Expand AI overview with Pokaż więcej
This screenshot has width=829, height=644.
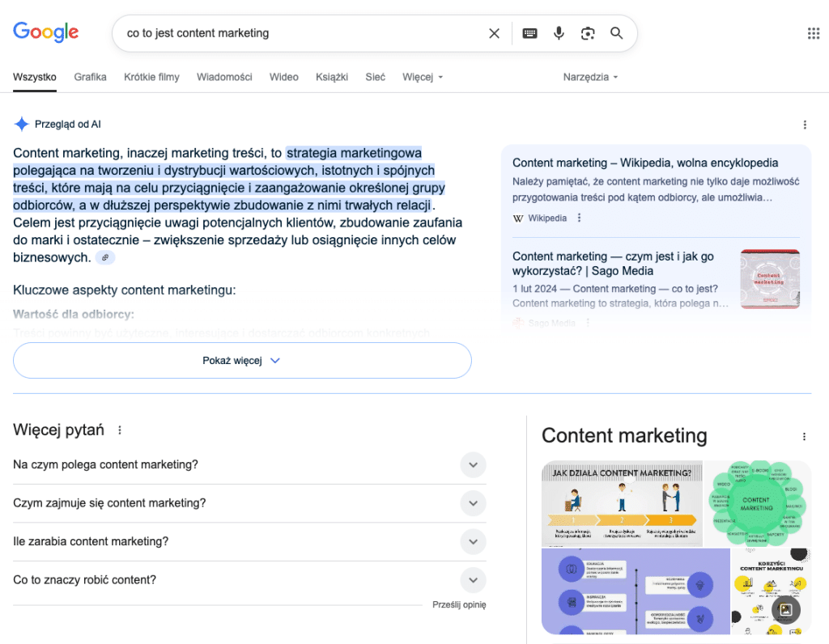point(242,360)
